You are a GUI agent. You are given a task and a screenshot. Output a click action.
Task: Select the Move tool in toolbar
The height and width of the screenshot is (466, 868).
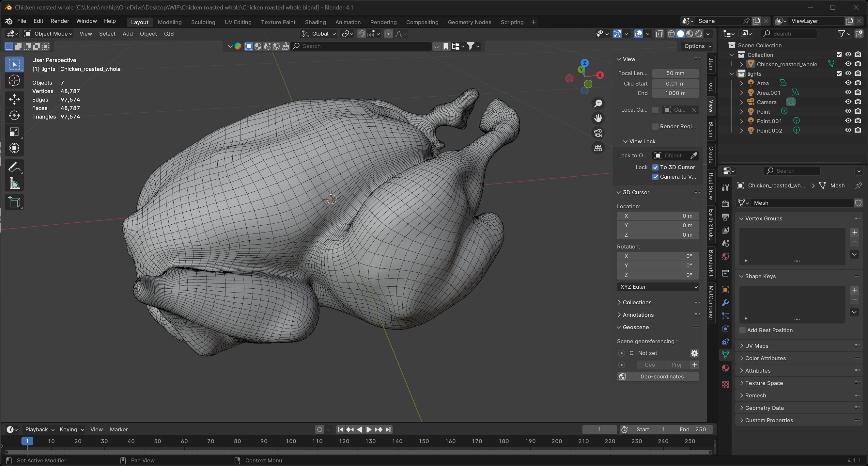[14, 99]
